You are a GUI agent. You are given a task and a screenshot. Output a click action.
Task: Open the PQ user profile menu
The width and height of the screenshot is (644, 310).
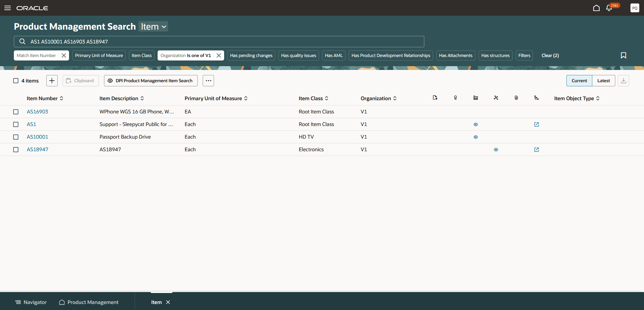point(635,8)
